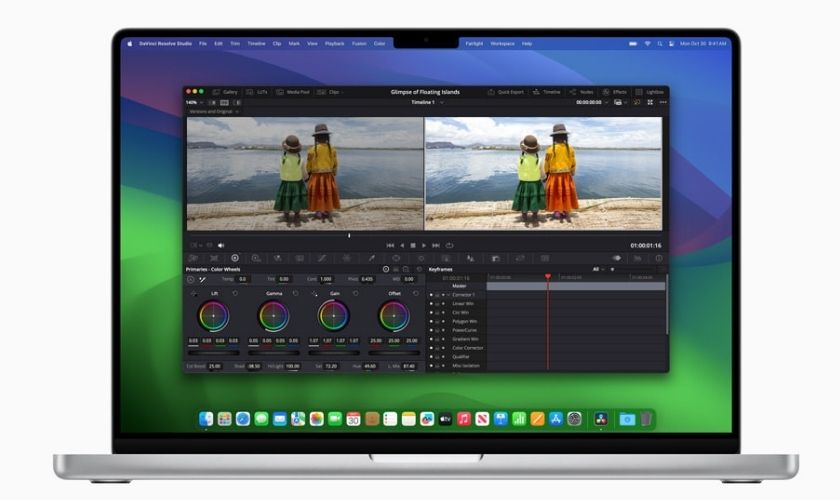This screenshot has width=840, height=500.
Task: Toggle viewer fullscreen expand icon
Action: click(650, 102)
